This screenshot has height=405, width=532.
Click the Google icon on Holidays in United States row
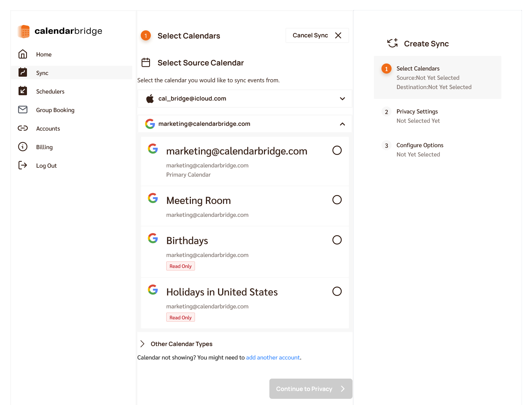point(153,290)
